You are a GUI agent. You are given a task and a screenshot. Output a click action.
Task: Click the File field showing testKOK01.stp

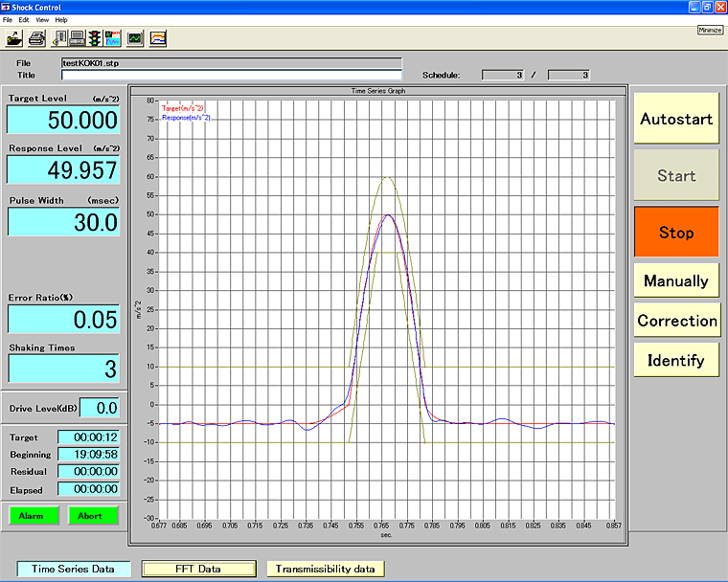232,63
